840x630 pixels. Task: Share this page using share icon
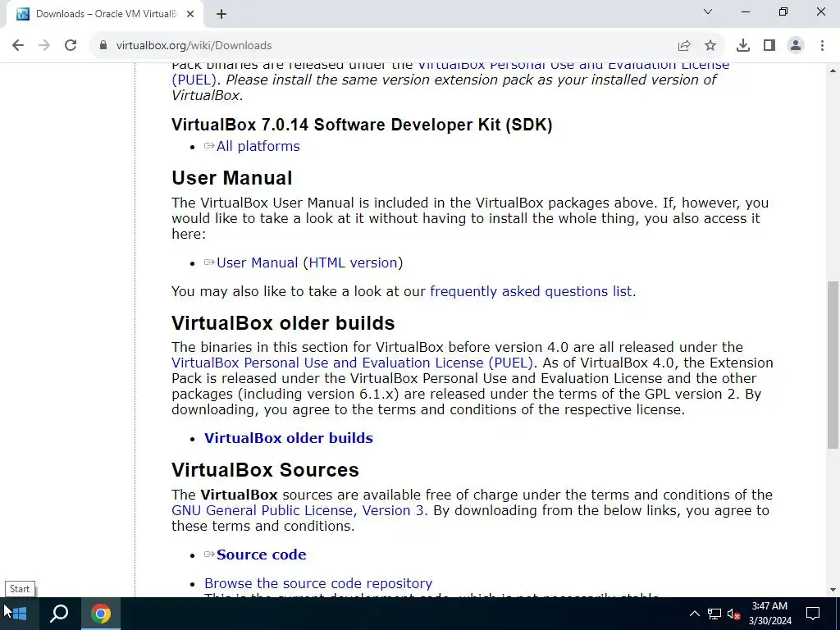pos(683,46)
